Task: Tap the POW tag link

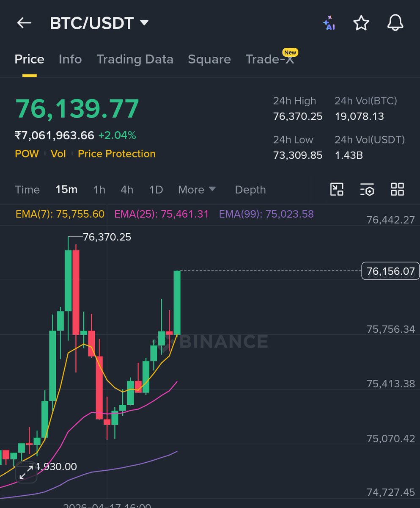Action: point(27,154)
